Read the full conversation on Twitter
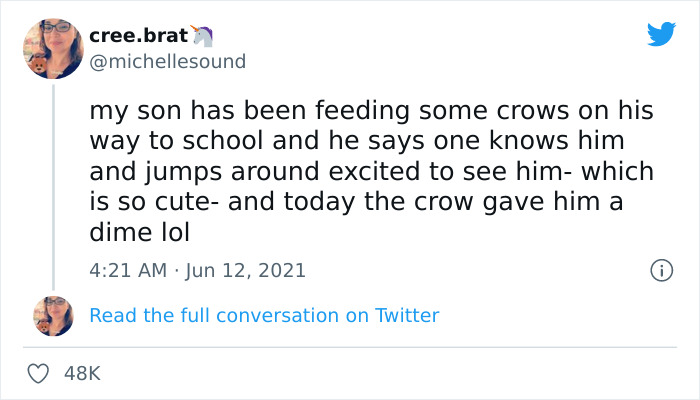The width and height of the screenshot is (700, 400). click(x=264, y=315)
